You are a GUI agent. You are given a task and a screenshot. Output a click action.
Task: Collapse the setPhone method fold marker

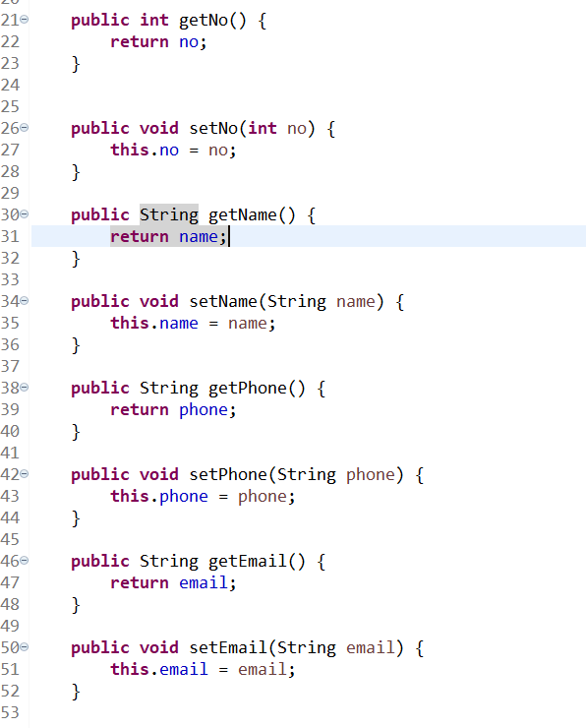25,474
